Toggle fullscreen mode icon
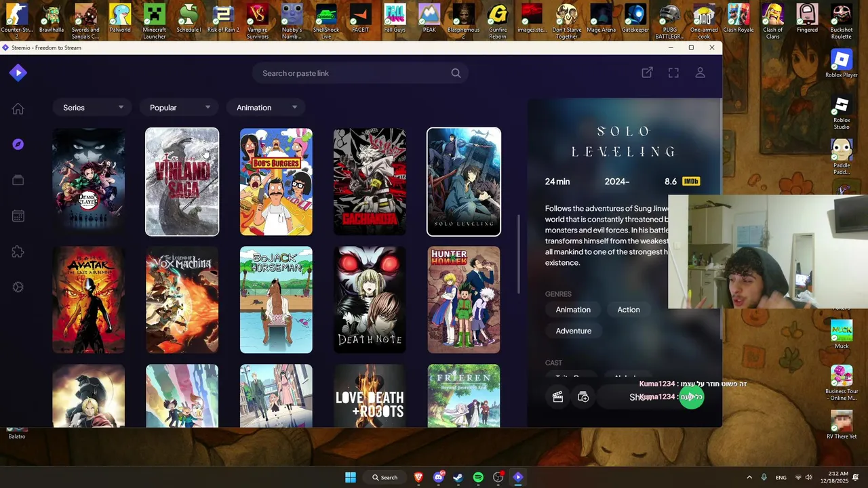The image size is (868, 488). [673, 73]
